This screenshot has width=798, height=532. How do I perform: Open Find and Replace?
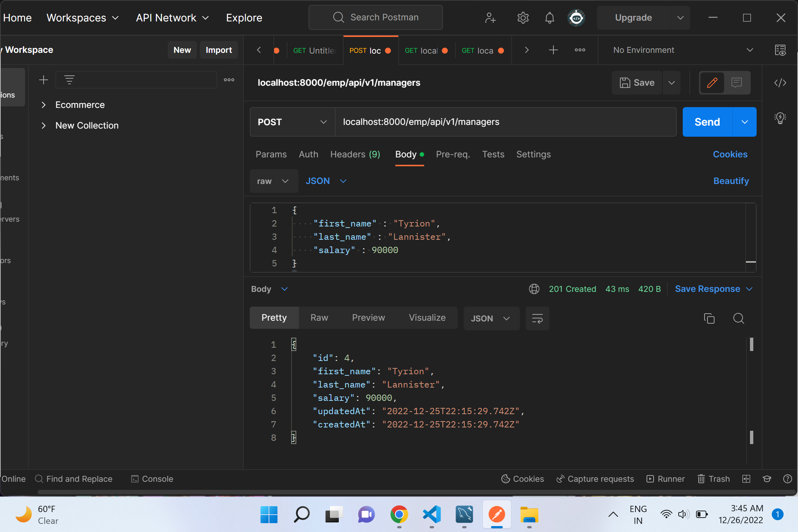74,479
